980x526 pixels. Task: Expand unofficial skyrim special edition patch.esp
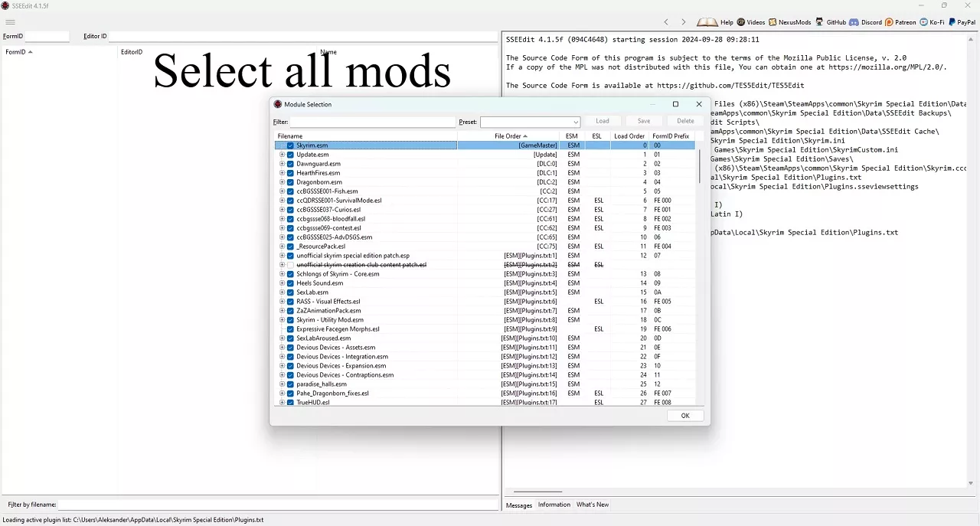(x=282, y=256)
